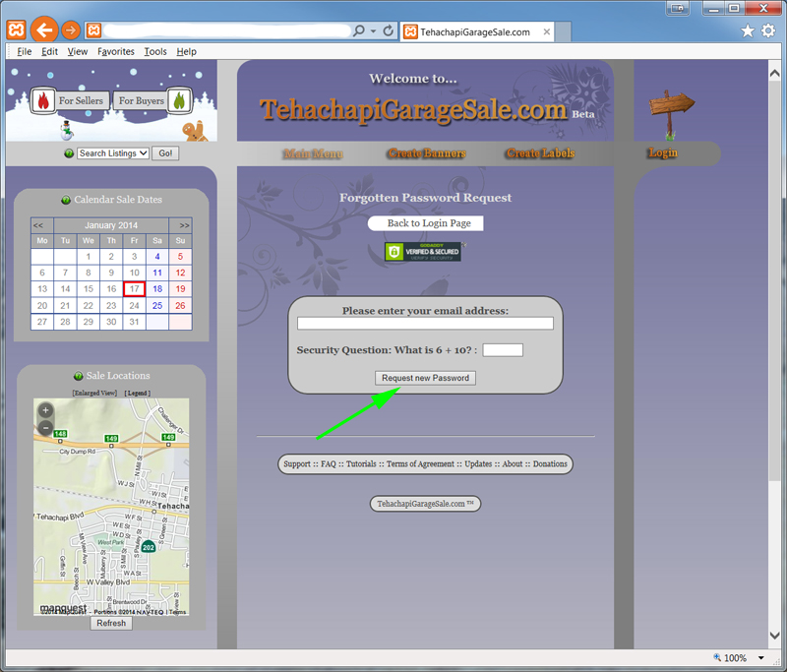Click route 202 marker on map
The image size is (787, 672).
tap(149, 547)
